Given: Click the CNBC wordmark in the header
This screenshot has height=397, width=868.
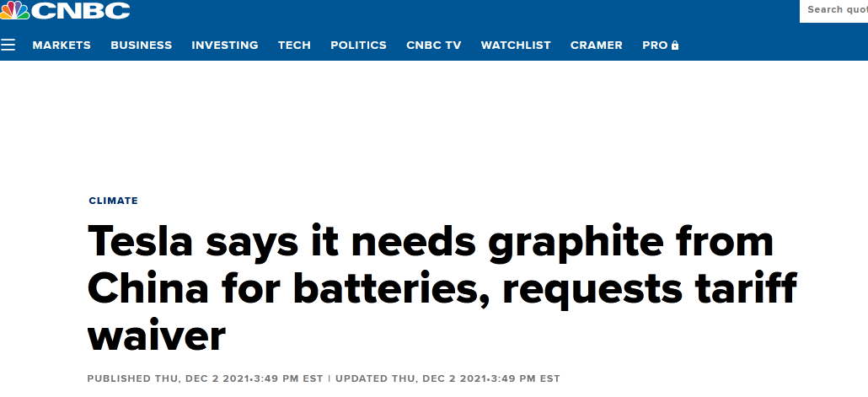Looking at the screenshot, I should point(81,10).
